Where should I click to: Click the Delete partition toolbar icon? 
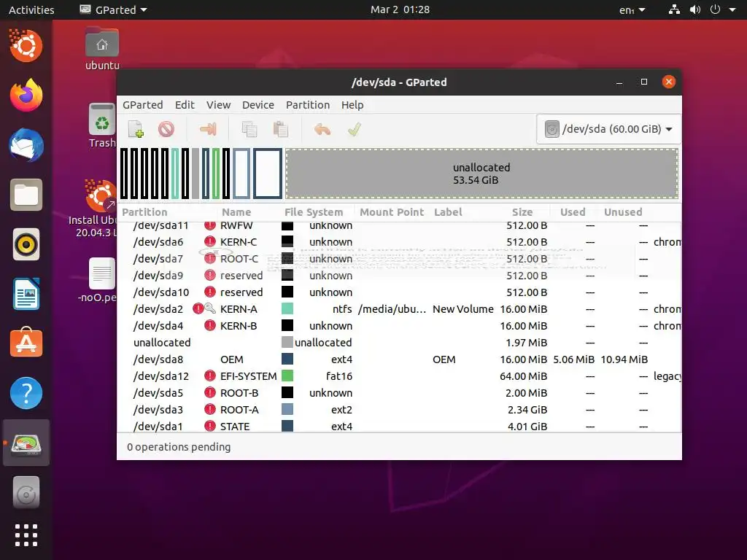(x=166, y=129)
